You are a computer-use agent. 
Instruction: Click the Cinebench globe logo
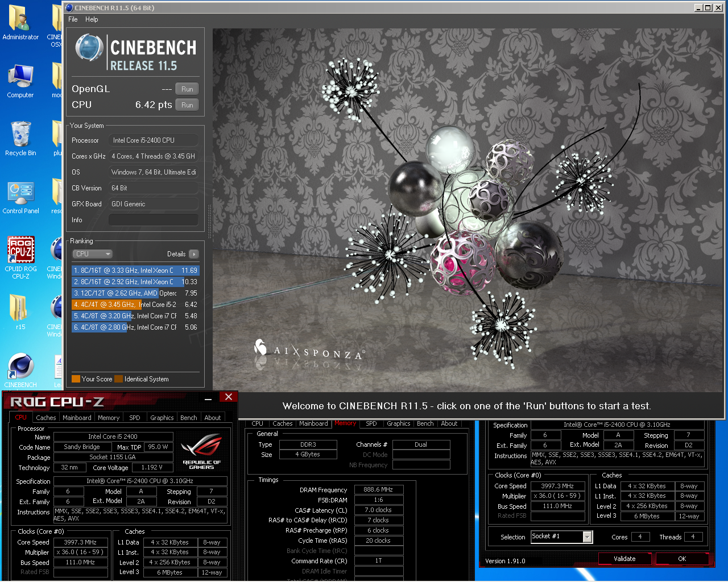(89, 47)
